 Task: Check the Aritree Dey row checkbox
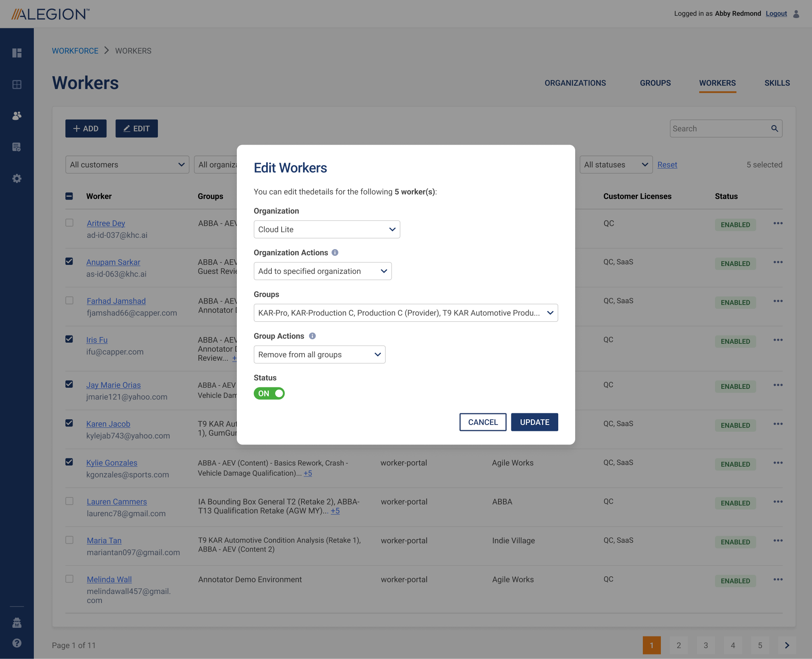coord(69,222)
